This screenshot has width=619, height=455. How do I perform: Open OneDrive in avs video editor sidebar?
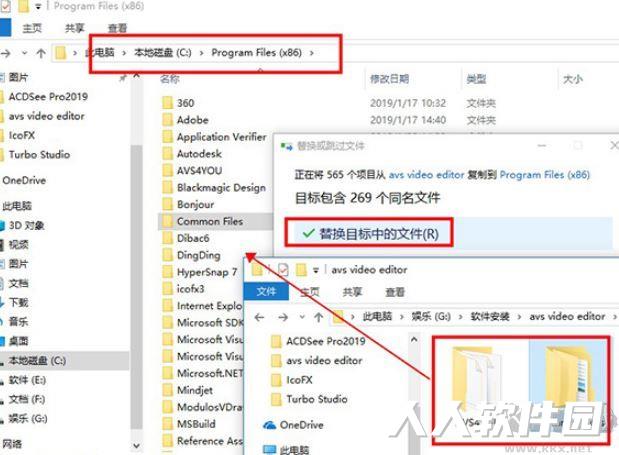coord(293,425)
